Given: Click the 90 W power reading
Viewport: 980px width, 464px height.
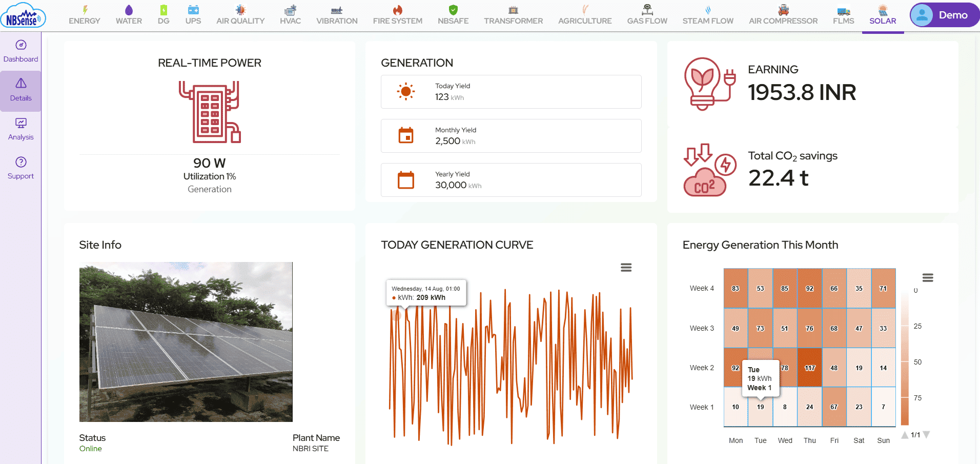Looking at the screenshot, I should (x=210, y=163).
